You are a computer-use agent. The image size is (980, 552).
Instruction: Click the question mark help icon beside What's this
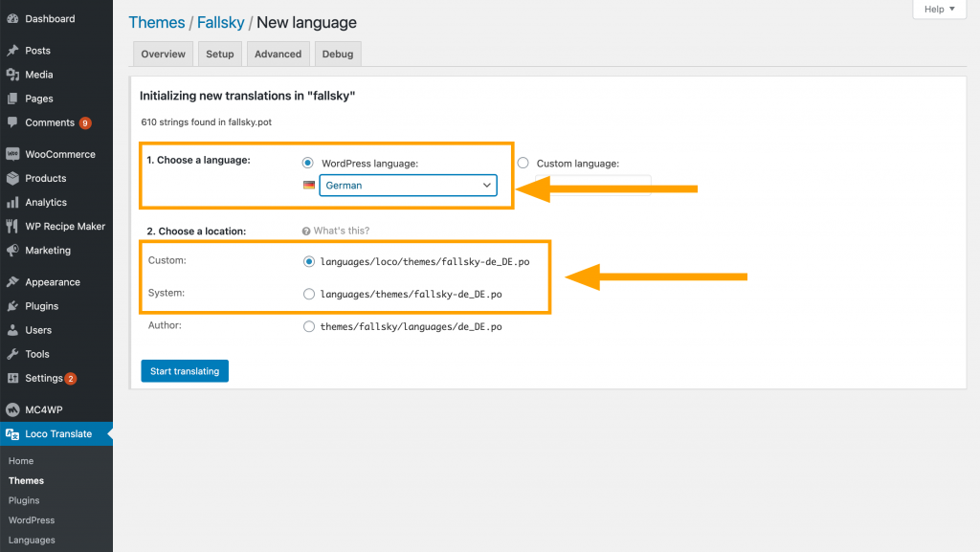306,232
